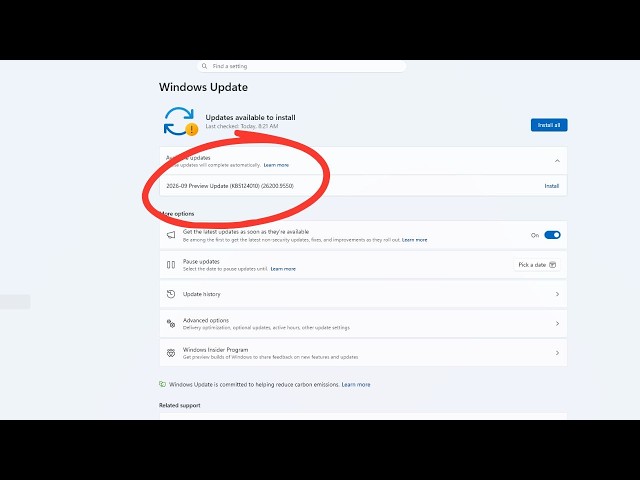The image size is (640, 480).
Task: Open Learn more link under available updates
Action: point(276,165)
